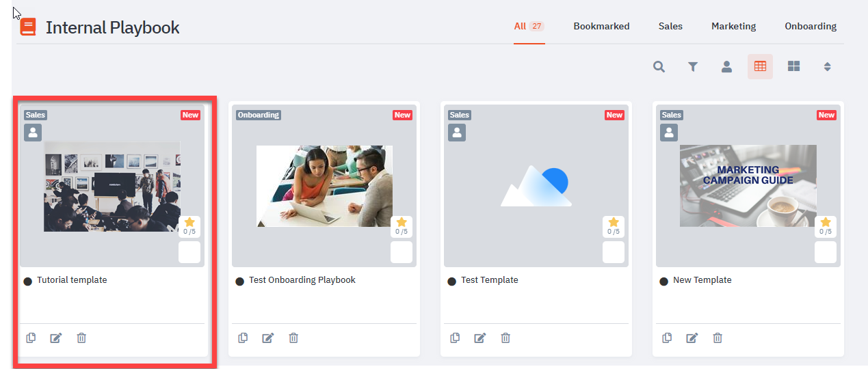Copy the Tutorial template card
Viewport: 868px width, 369px height.
coord(31,338)
